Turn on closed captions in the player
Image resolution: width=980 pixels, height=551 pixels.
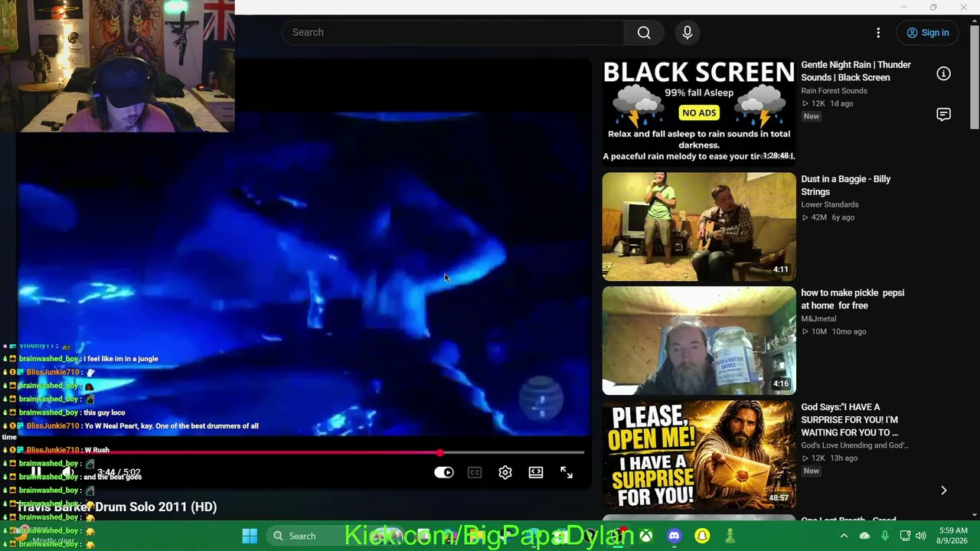pyautogui.click(x=475, y=473)
